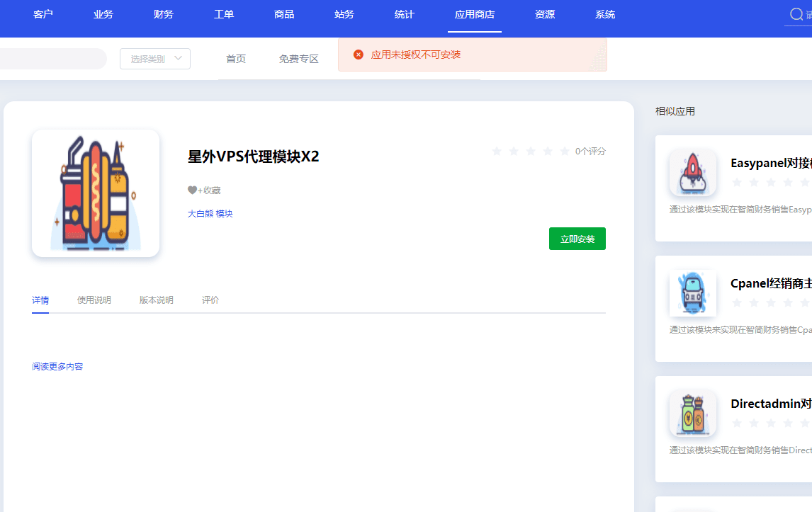Switch to the 详情 tab
This screenshot has width=812, height=512.
pos(40,300)
